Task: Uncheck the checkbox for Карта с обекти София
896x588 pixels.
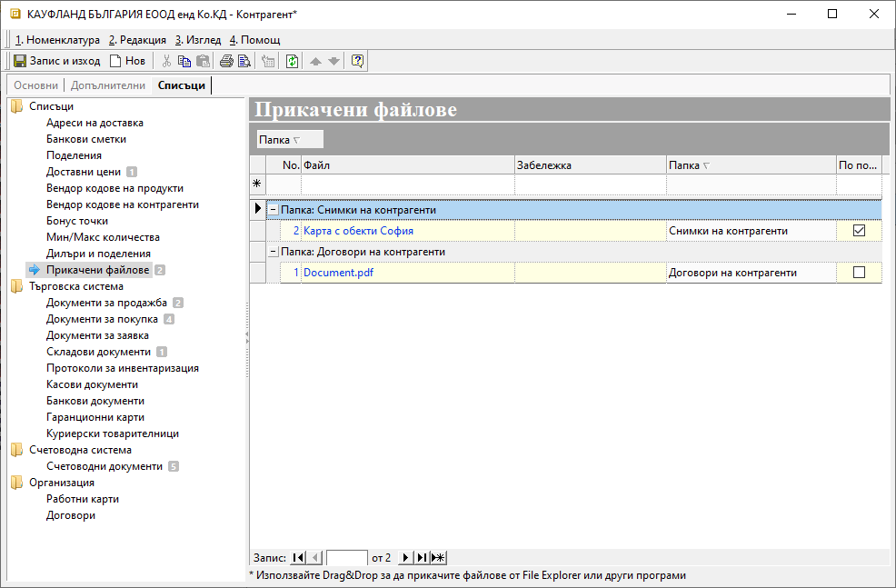Action: (859, 231)
